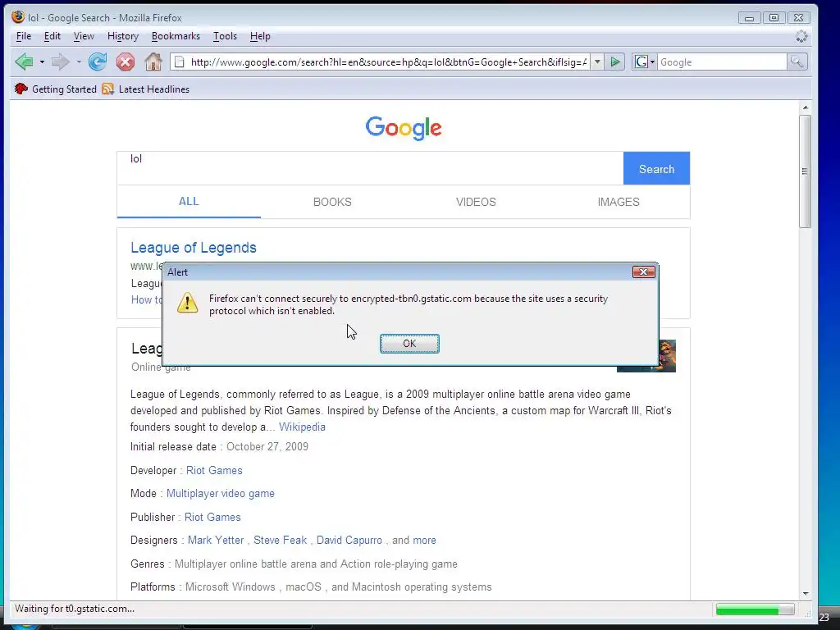Click OK in the Alert dialog
The height and width of the screenshot is (630, 840).
[x=409, y=344]
